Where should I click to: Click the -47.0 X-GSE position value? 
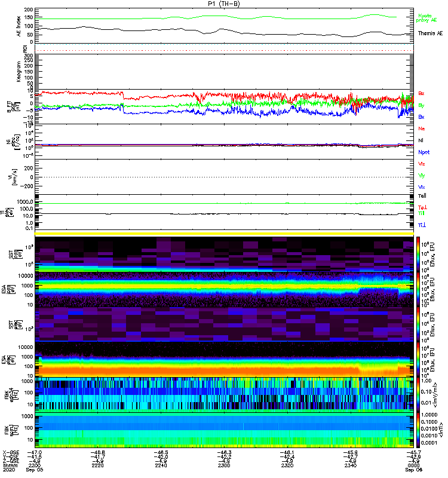(35, 452)
